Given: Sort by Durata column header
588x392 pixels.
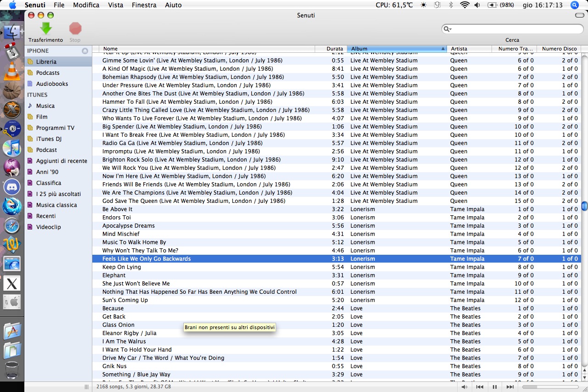Looking at the screenshot, I should coord(331,49).
